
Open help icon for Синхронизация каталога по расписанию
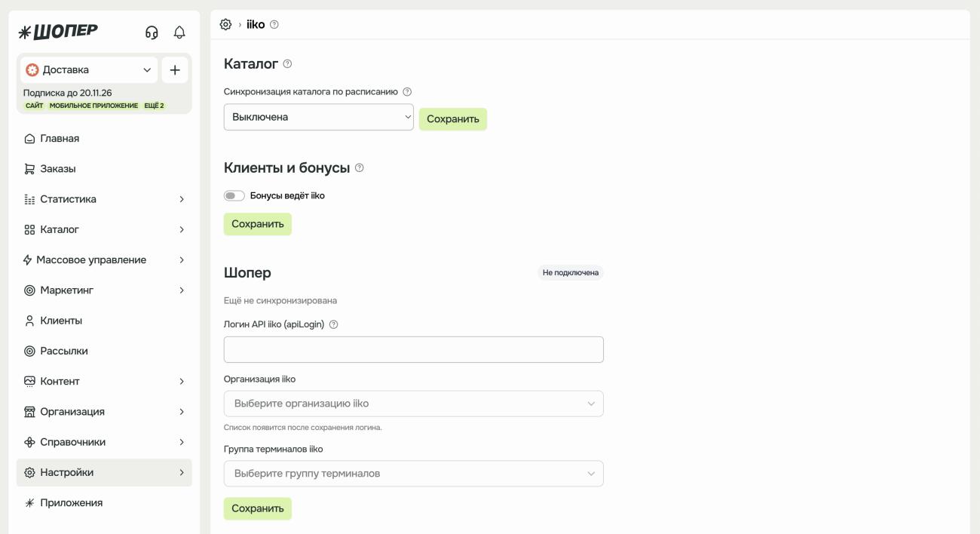click(407, 91)
